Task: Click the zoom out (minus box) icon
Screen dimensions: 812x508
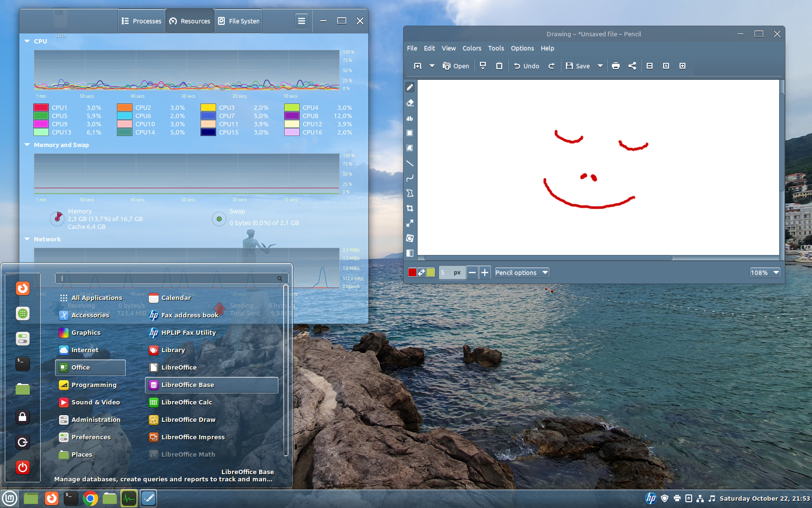Action: 650,66
